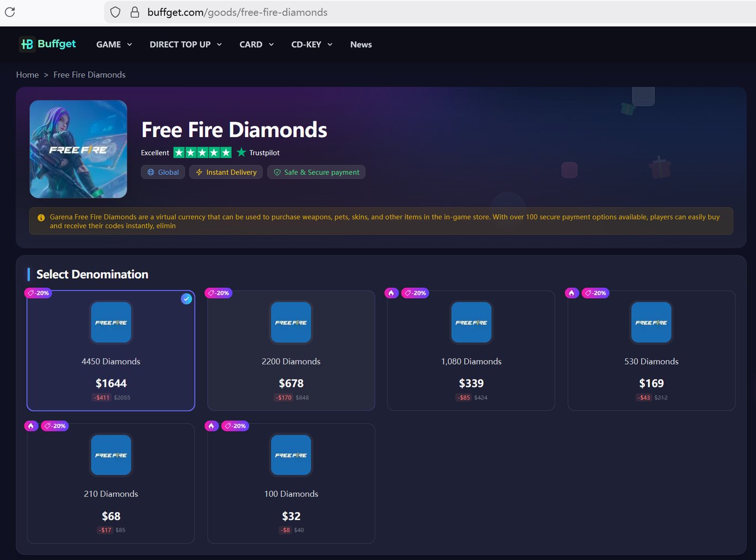
Task: Open the shield tracking protection icon
Action: [x=115, y=12]
